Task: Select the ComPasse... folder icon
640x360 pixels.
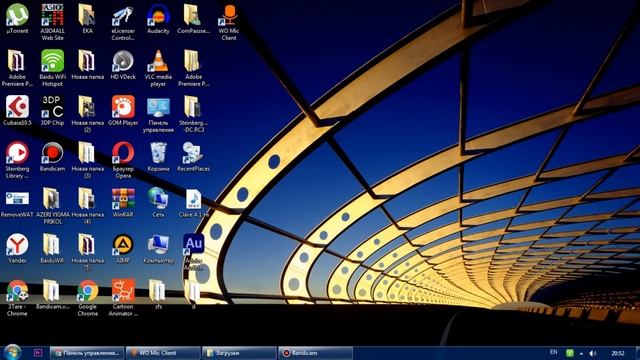Action: pyautogui.click(x=193, y=19)
